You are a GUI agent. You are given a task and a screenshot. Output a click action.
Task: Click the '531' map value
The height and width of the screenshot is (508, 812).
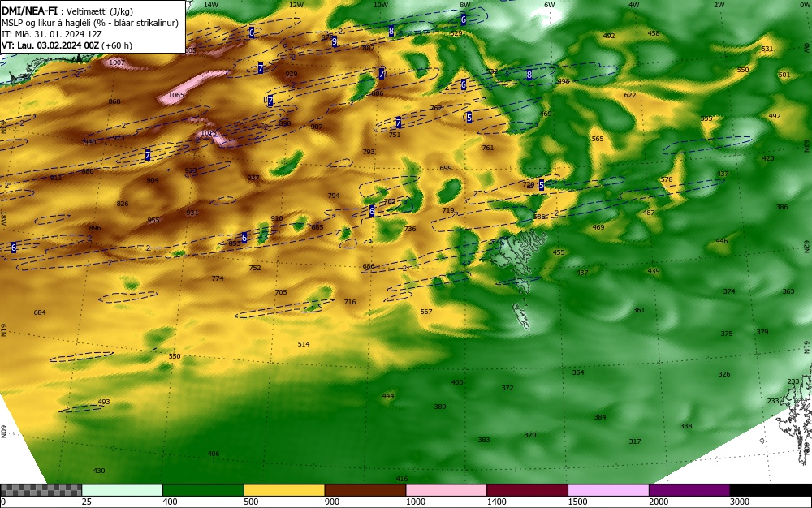767,49
